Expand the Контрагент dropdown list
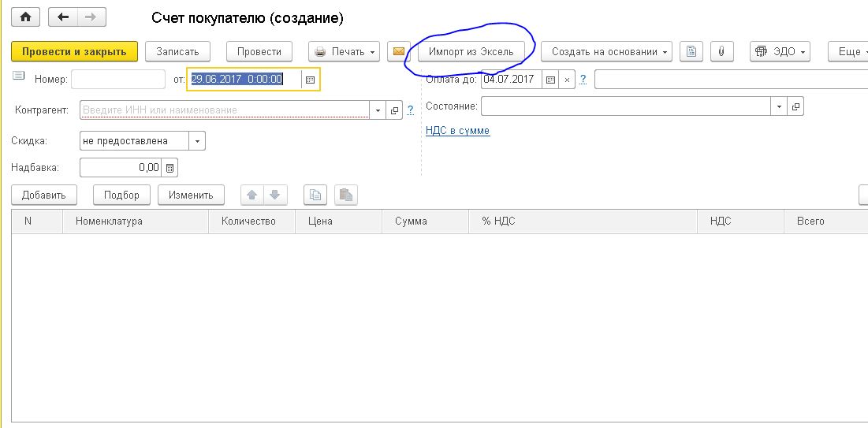The width and height of the screenshot is (868, 428). pos(378,110)
